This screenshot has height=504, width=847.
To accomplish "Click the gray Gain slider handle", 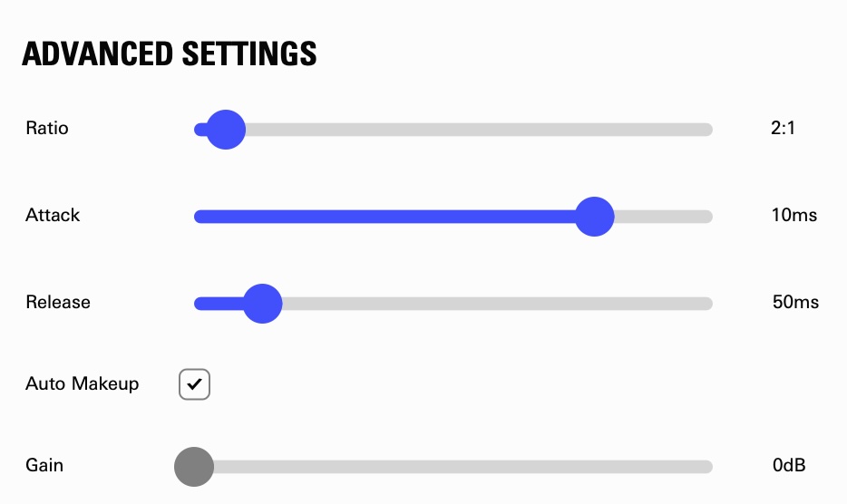I will (194, 467).
